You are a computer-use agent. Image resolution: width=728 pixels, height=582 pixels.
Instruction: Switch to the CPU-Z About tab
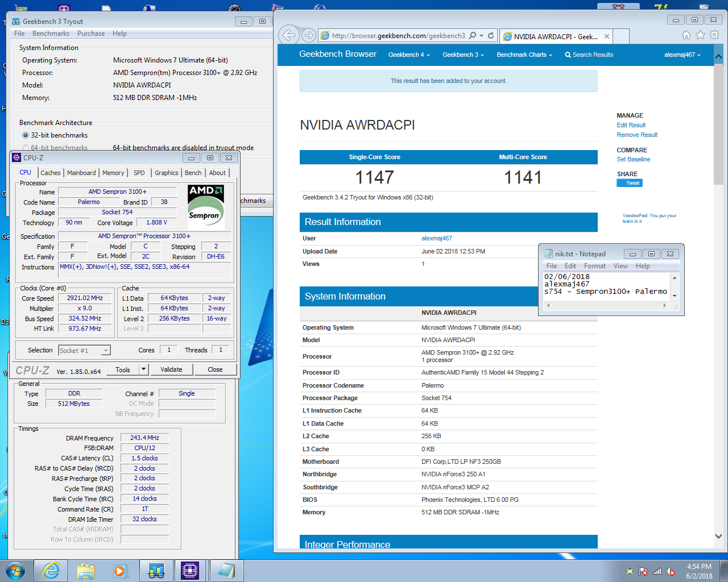217,173
